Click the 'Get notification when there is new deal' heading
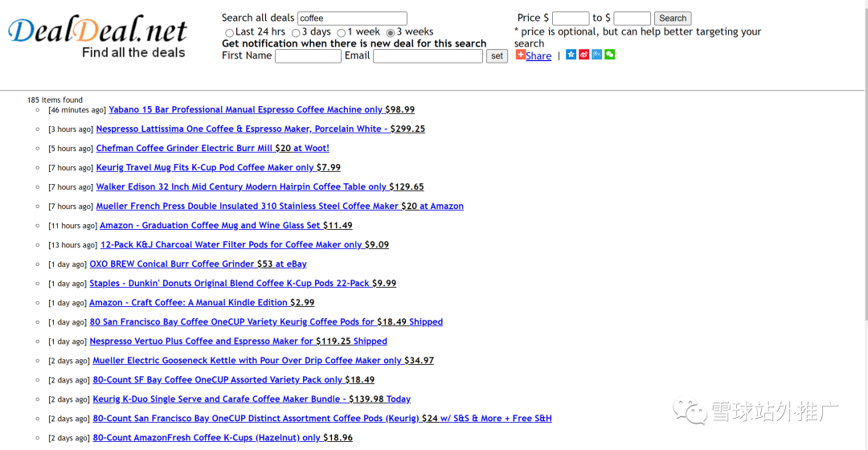 [354, 43]
